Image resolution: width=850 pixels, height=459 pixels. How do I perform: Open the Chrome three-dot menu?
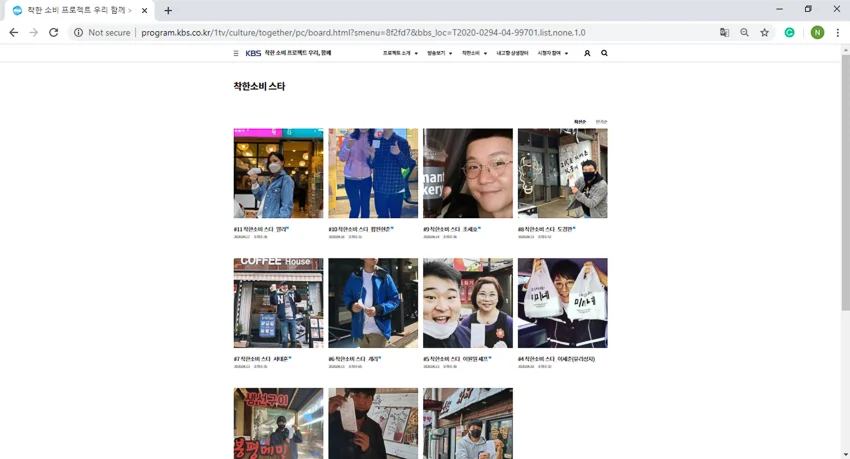(838, 33)
